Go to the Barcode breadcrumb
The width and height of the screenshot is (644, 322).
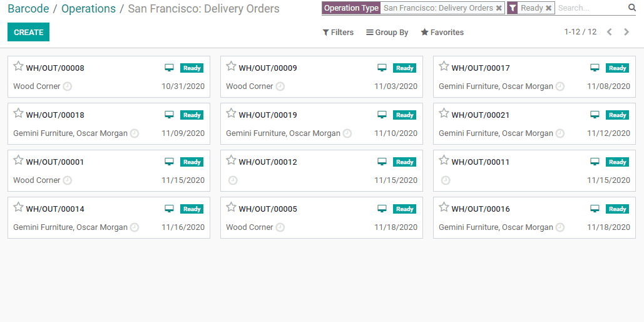click(28, 9)
